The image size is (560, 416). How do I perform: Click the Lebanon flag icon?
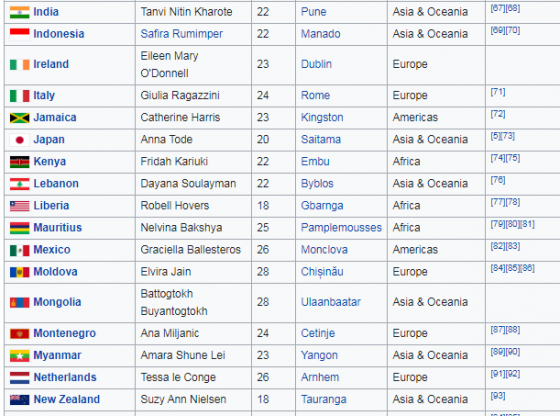tap(19, 184)
